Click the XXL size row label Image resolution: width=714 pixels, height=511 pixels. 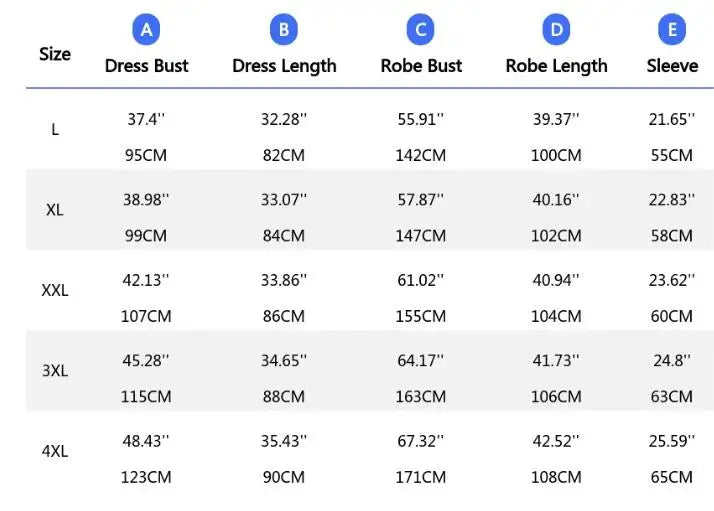pyautogui.click(x=55, y=291)
